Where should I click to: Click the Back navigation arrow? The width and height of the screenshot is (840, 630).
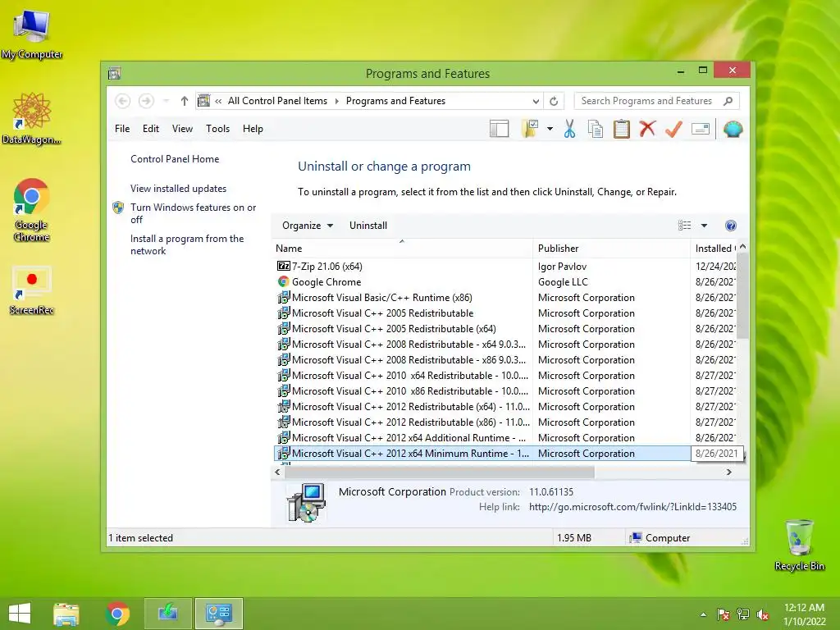[123, 101]
